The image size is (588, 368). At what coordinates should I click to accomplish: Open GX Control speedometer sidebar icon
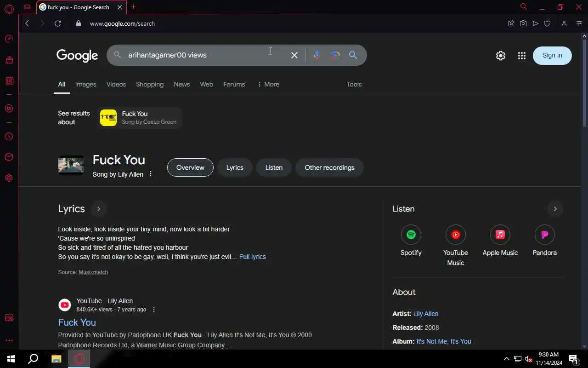click(x=9, y=39)
